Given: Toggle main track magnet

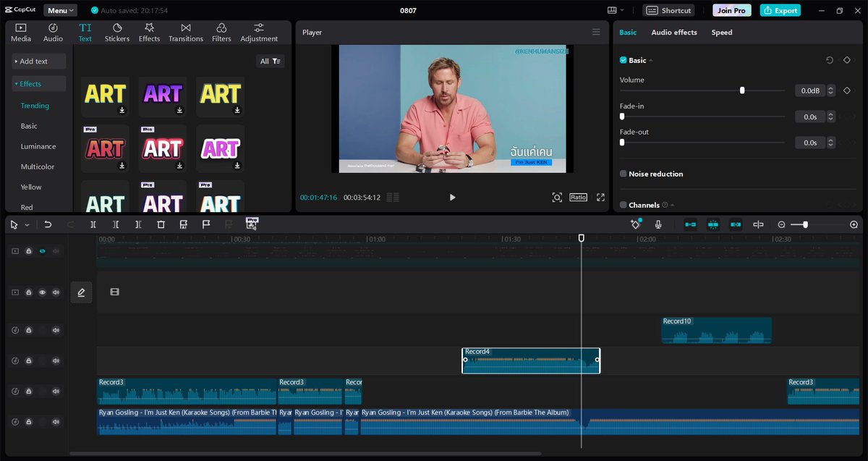Looking at the screenshot, I should click(691, 225).
